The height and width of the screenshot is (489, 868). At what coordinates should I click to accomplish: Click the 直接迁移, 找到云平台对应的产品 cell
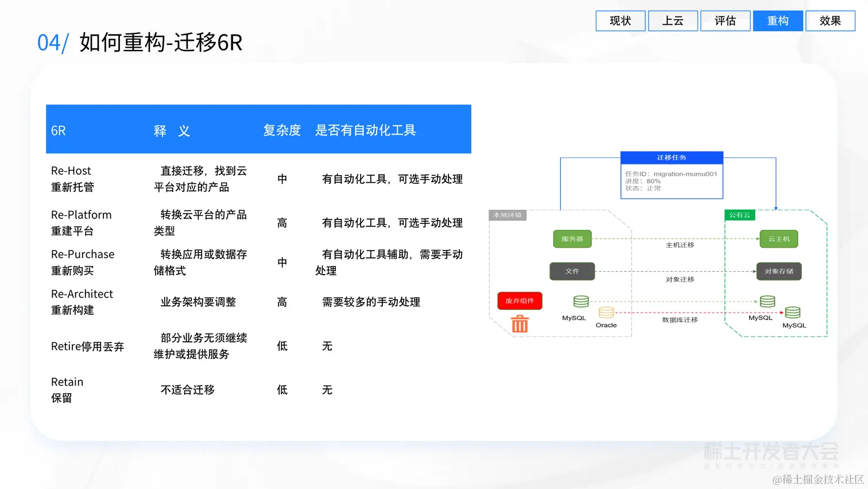(200, 179)
